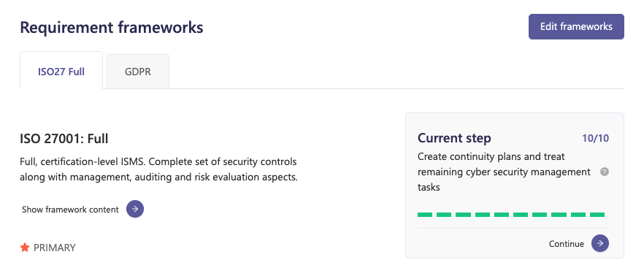The image size is (644, 279).
Task: Click the continuity plans step description
Action: [504, 172]
